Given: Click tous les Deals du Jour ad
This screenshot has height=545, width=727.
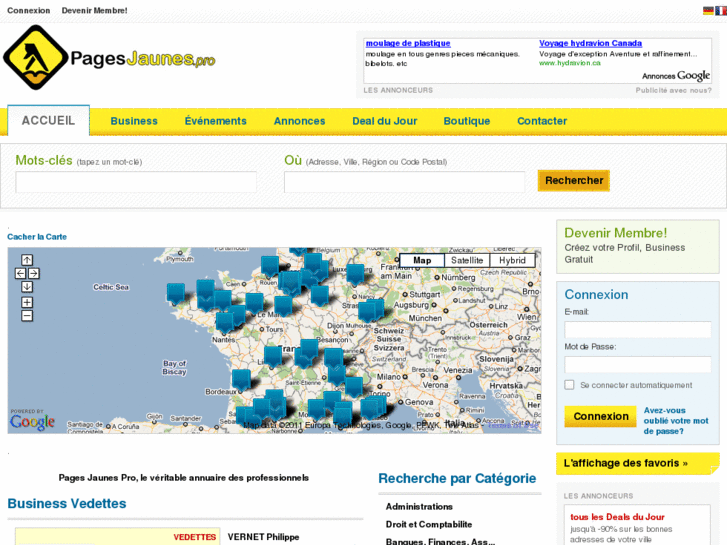Looking at the screenshot, I should coord(617,517).
